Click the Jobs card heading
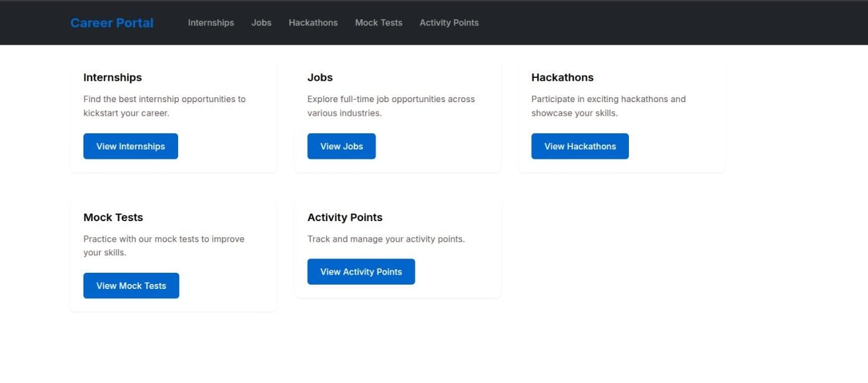The image size is (868, 383). coord(320,78)
